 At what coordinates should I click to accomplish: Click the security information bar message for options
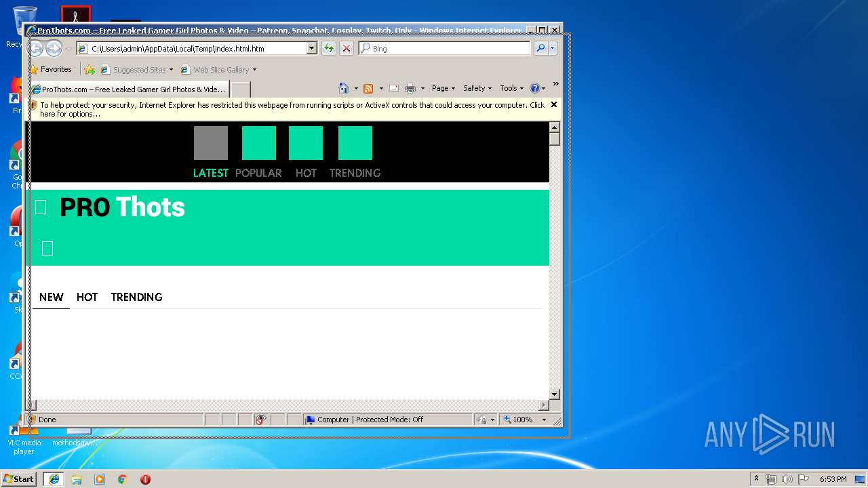[292, 109]
